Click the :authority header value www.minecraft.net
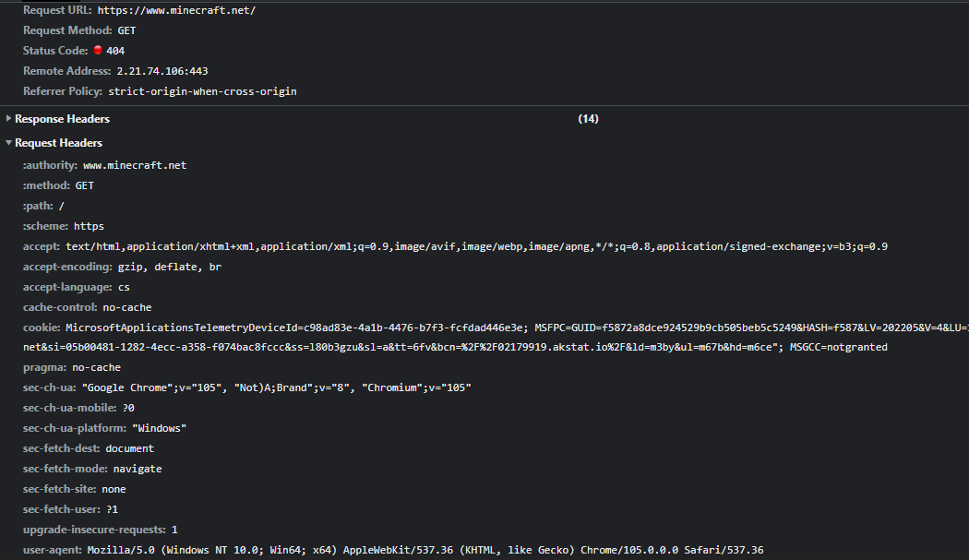 [x=135, y=166]
